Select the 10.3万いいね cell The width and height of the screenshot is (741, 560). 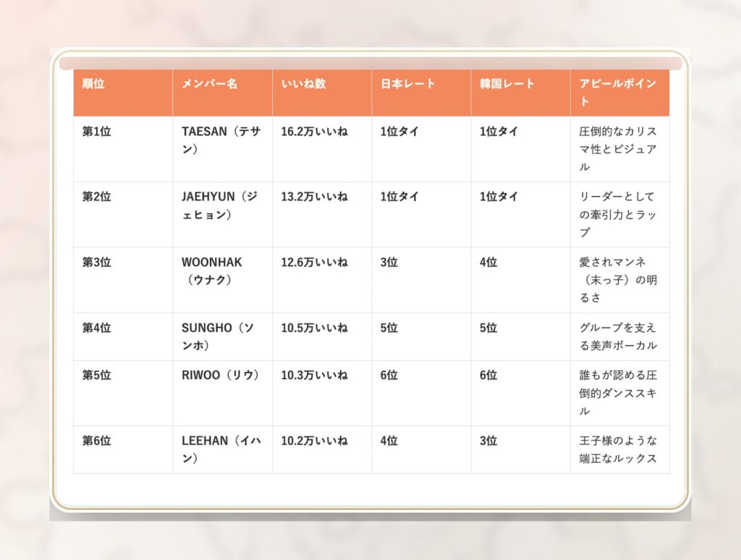pyautogui.click(x=314, y=376)
